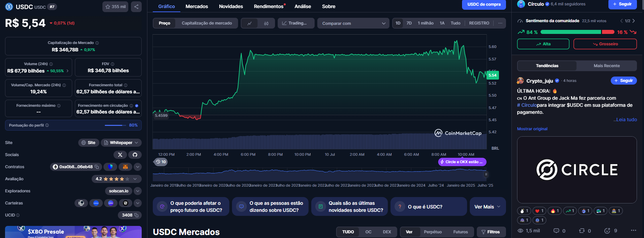
Task: Select the line chart style
Action: 249,23
